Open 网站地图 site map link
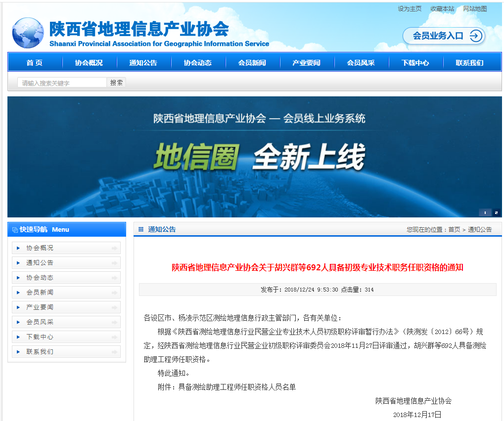 click(475, 9)
